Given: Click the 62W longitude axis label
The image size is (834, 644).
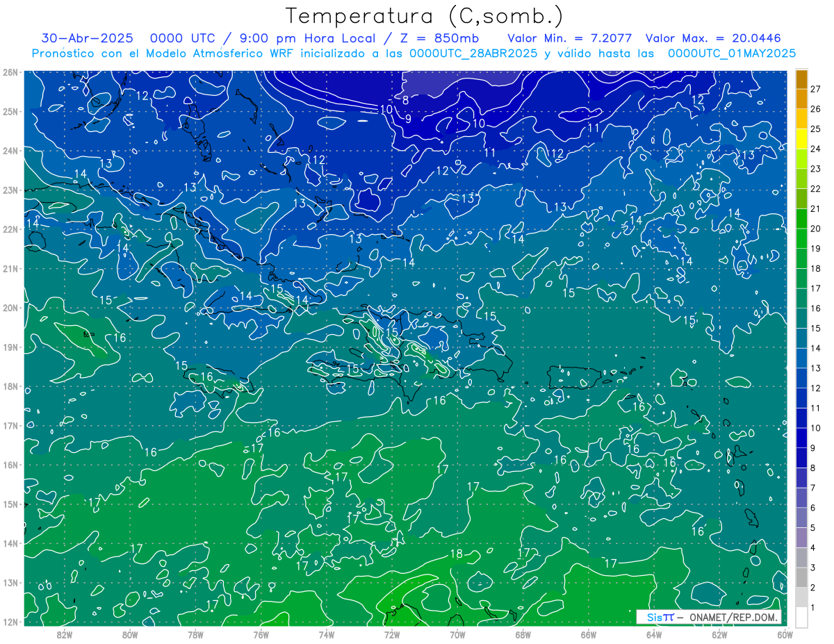Looking at the screenshot, I should point(719,634).
